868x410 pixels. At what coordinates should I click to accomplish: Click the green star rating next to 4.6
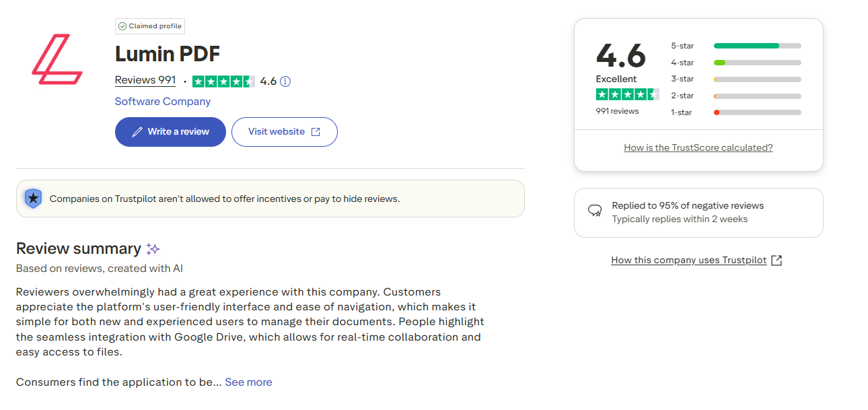223,81
